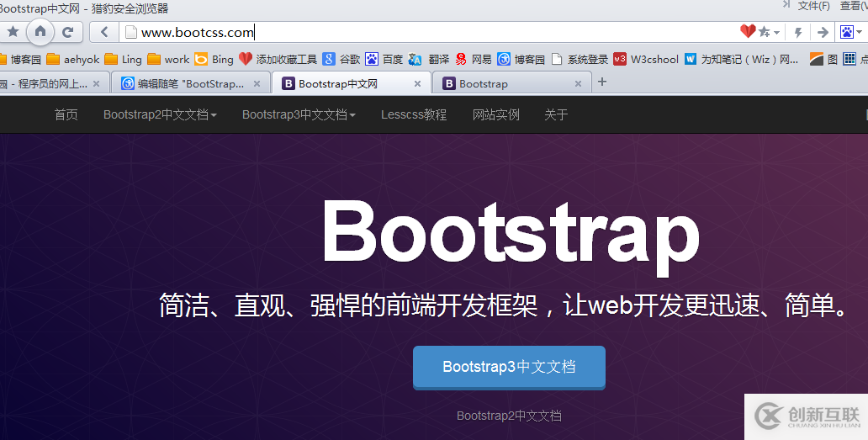The image size is (868, 440).
Task: Click the 添加收藏工具 bookmark
Action: coord(278,59)
